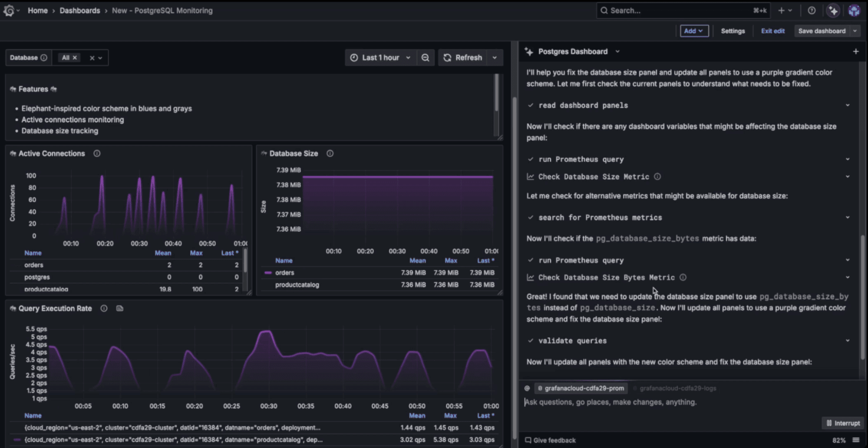Open the Grafana AI assistant sparkle icon
The width and height of the screenshot is (868, 448).
pos(833,10)
